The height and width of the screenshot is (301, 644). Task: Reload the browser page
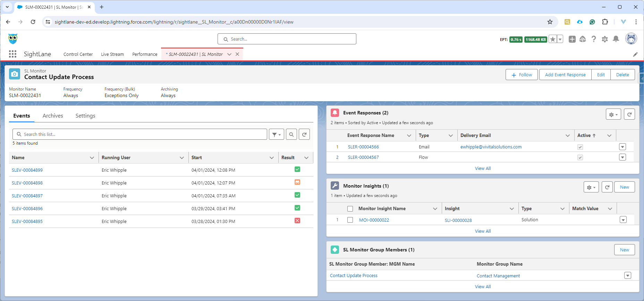tap(33, 22)
